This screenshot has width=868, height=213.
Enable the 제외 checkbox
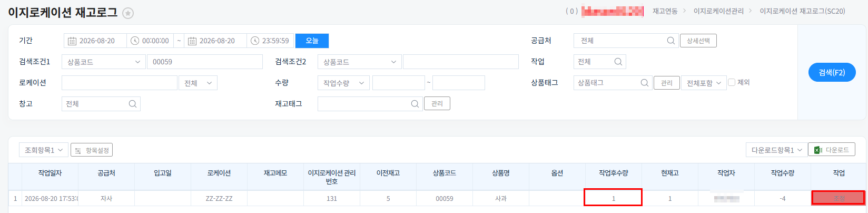pyautogui.click(x=732, y=82)
